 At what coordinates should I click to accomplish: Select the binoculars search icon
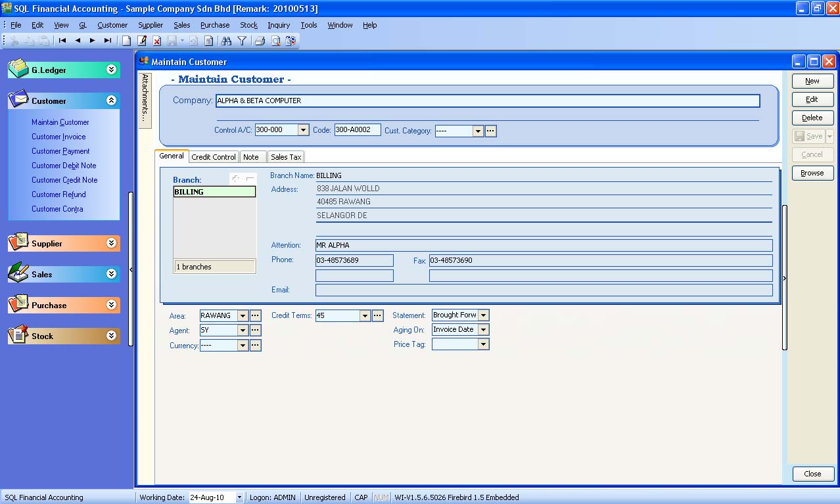227,40
